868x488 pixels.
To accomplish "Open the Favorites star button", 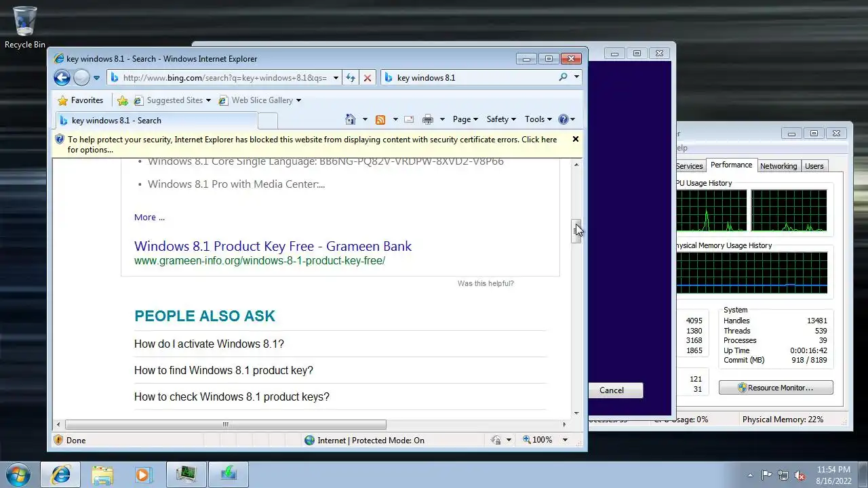I will pyautogui.click(x=80, y=100).
